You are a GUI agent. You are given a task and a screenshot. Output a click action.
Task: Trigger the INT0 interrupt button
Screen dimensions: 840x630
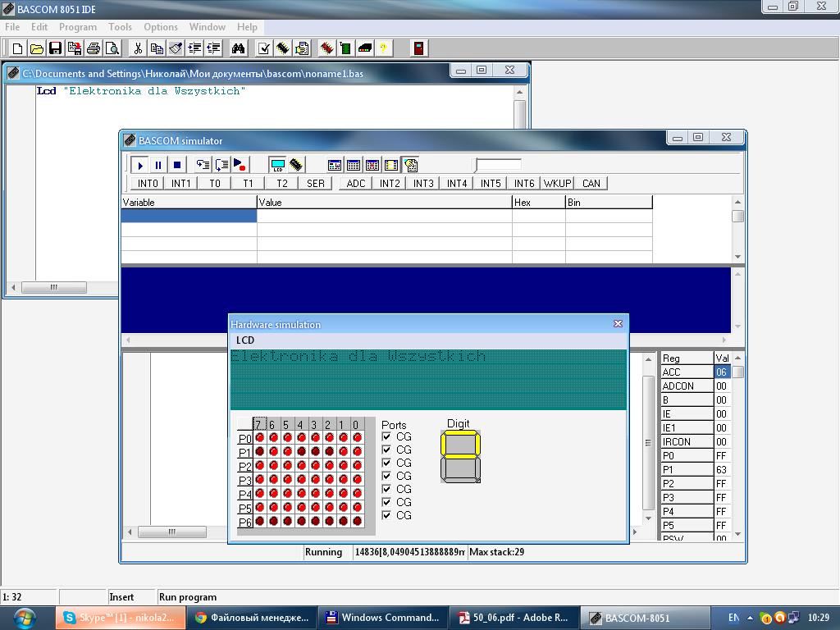148,183
